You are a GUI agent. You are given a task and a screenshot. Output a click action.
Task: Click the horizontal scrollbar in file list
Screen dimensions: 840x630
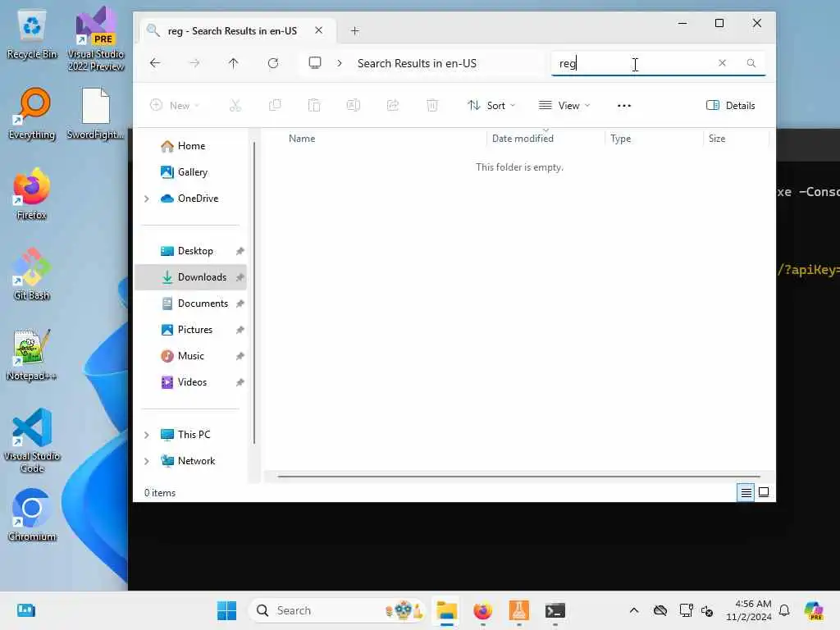[518, 476]
